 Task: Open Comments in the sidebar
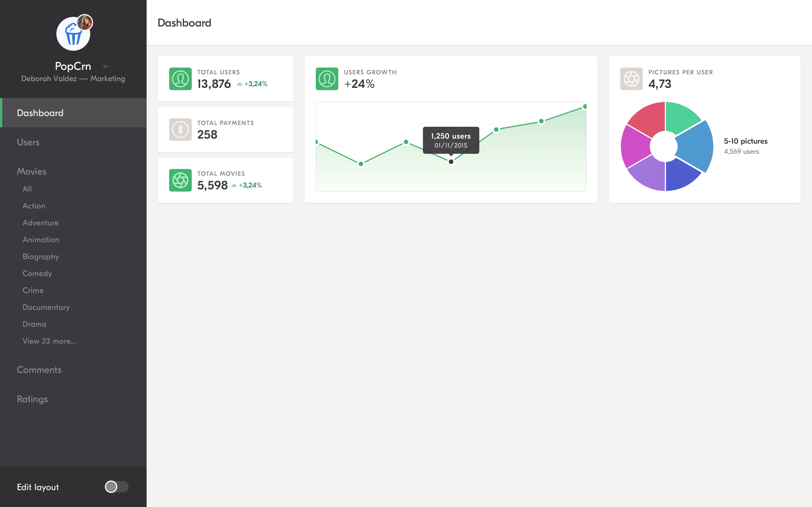[x=39, y=370]
